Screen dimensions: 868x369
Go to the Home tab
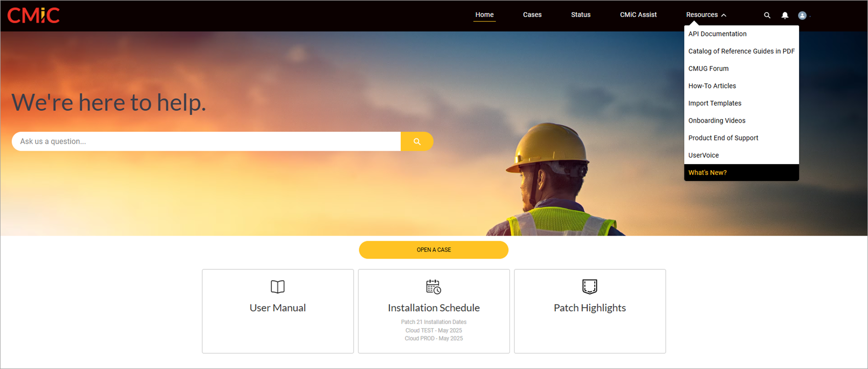(484, 15)
